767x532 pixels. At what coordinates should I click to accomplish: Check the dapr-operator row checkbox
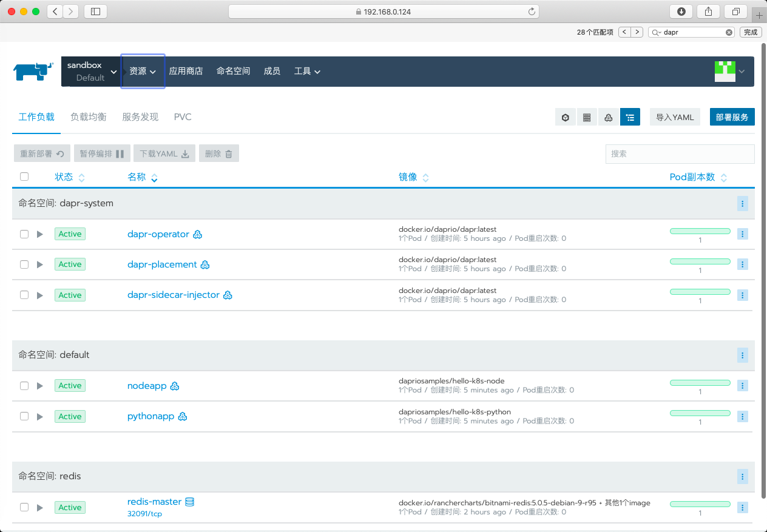pyautogui.click(x=24, y=234)
